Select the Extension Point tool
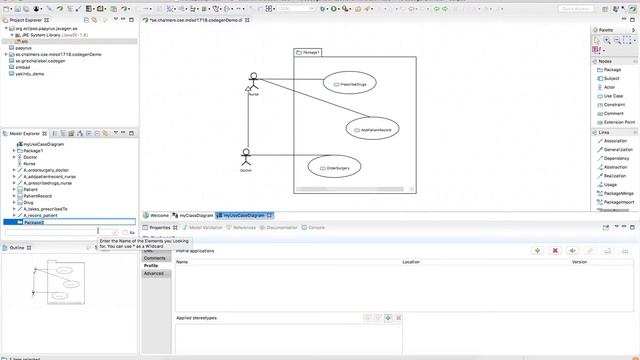The width and height of the screenshot is (640, 360). click(x=616, y=122)
